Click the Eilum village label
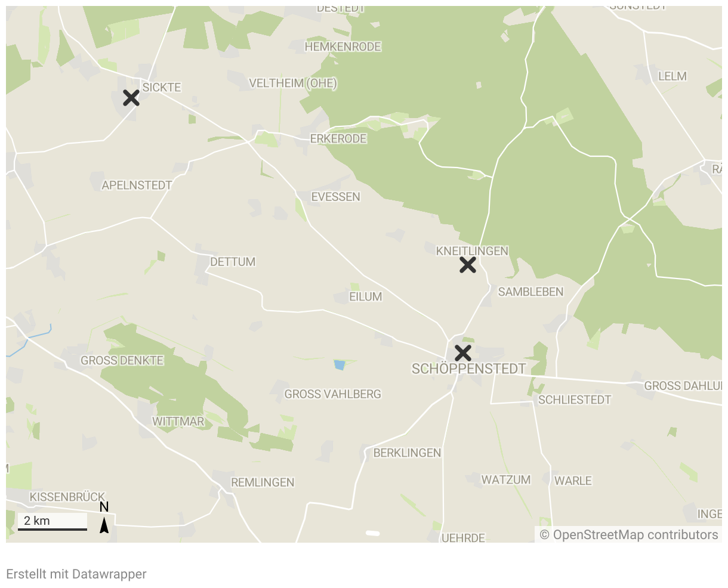Viewport: 728px width, 588px height. point(365,297)
